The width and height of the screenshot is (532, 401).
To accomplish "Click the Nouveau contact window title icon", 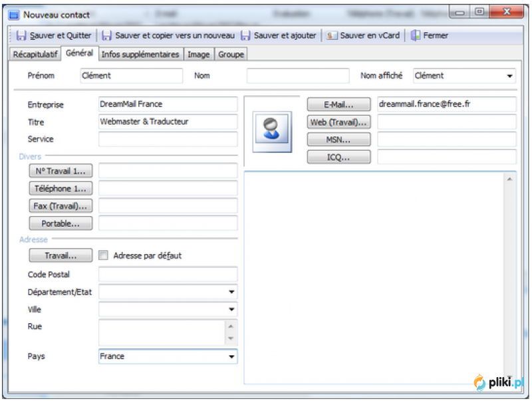I will click(14, 15).
